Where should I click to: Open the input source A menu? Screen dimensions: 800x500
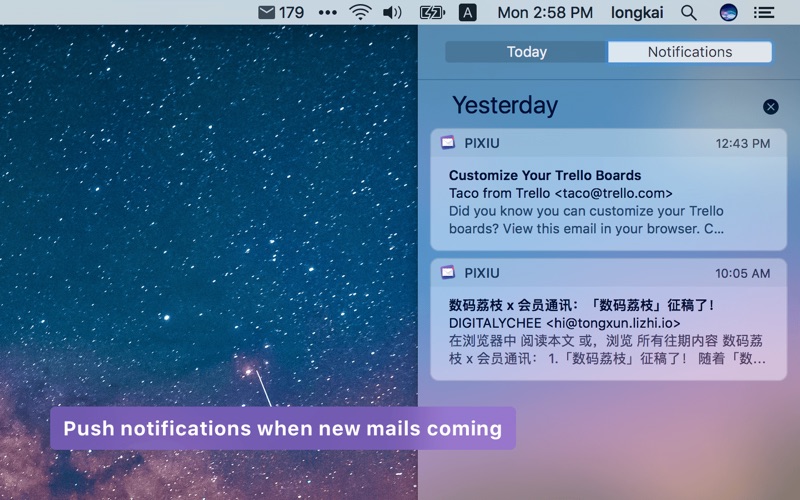[467, 12]
